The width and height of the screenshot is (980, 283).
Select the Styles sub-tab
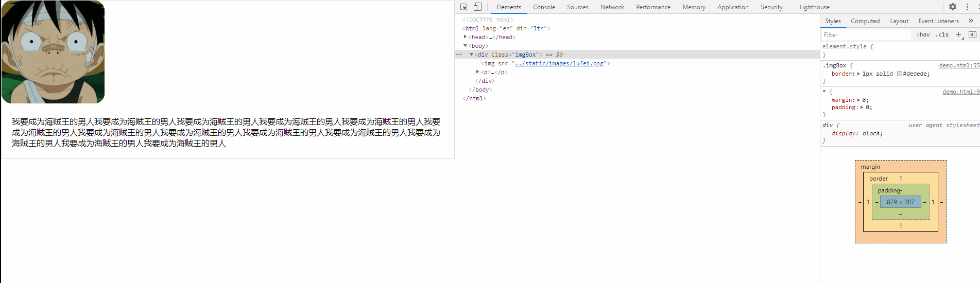pyautogui.click(x=833, y=21)
